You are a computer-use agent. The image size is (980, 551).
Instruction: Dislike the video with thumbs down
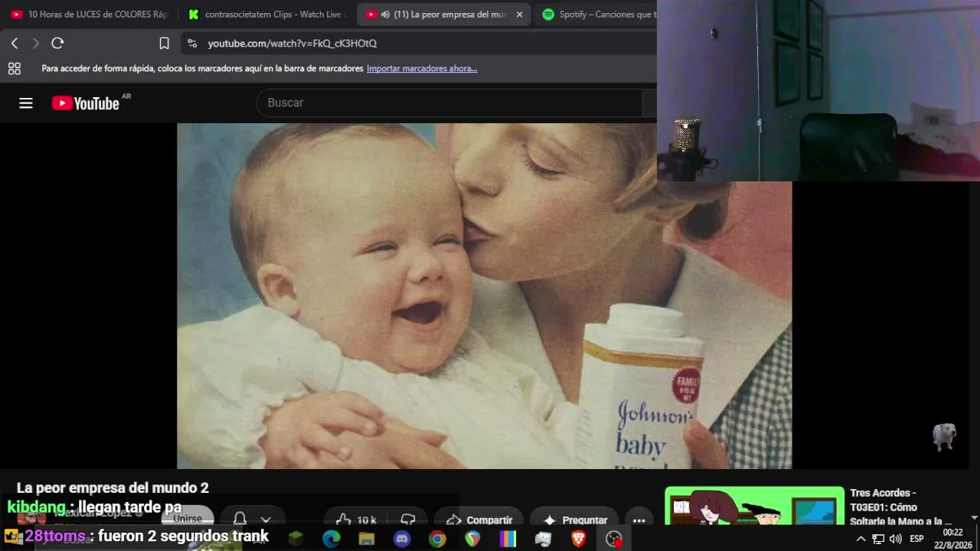coord(408,520)
